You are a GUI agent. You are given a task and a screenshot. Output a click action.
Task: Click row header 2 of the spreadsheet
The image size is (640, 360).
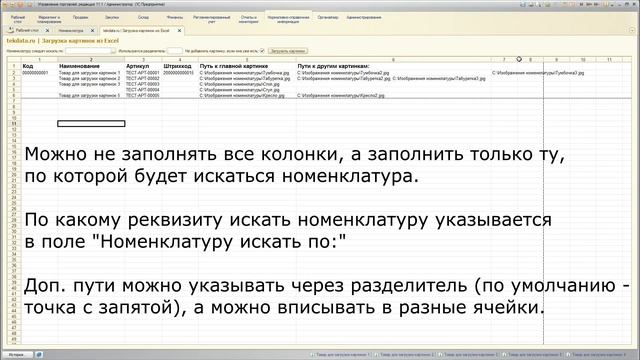pyautogui.click(x=14, y=73)
